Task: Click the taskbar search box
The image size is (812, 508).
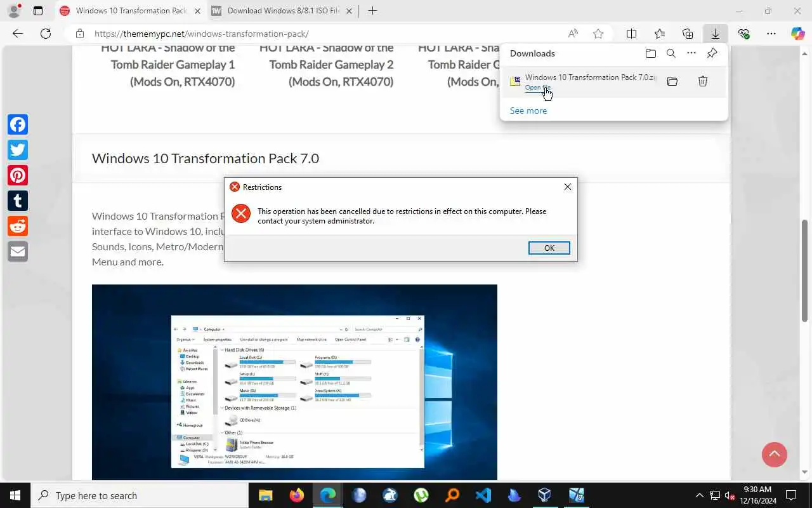Action: click(x=140, y=495)
